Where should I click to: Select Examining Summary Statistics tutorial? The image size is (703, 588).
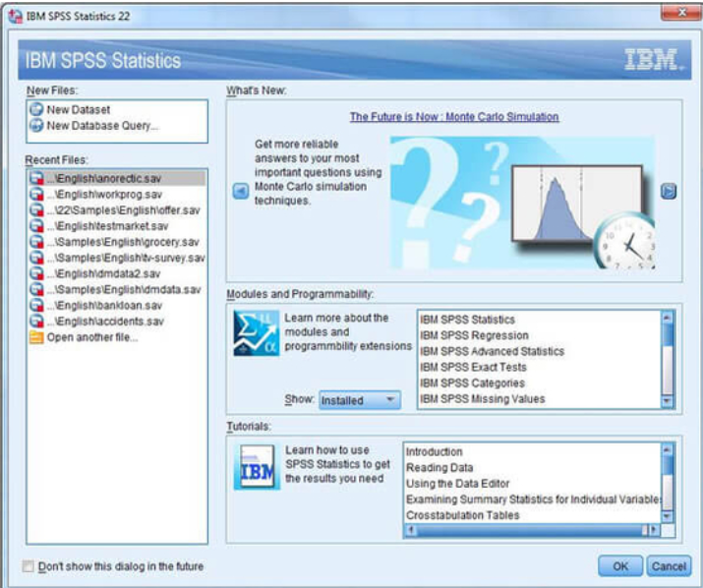(533, 500)
